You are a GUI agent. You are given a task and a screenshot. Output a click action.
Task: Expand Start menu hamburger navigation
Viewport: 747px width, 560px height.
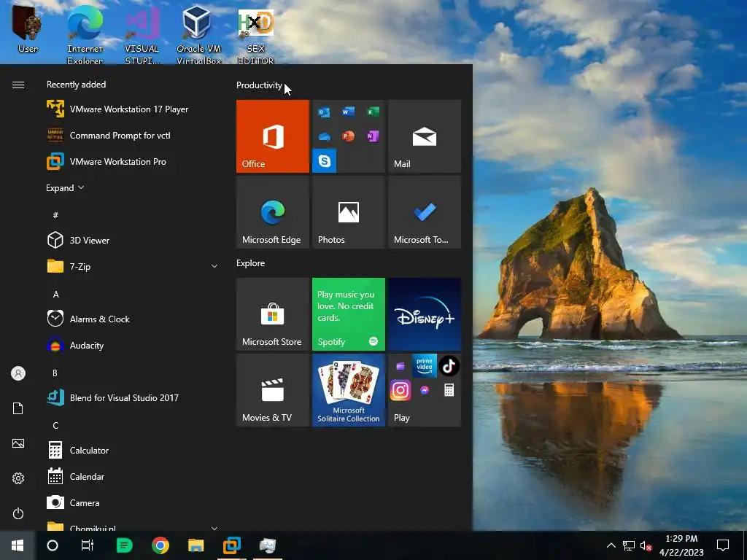click(18, 85)
